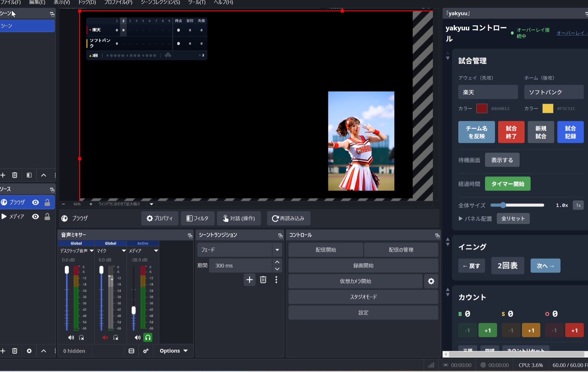Screen dimensions: 588x372
Task: Add a new scene transition (plus icon)
Action: coord(249,280)
